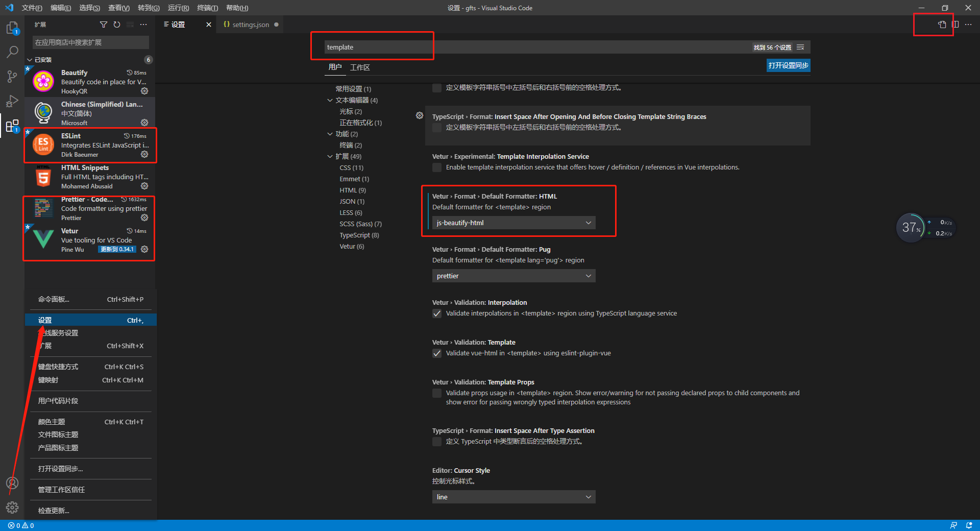
Task: Choose 键盘快捷方式 in manage menu
Action: coord(91,367)
